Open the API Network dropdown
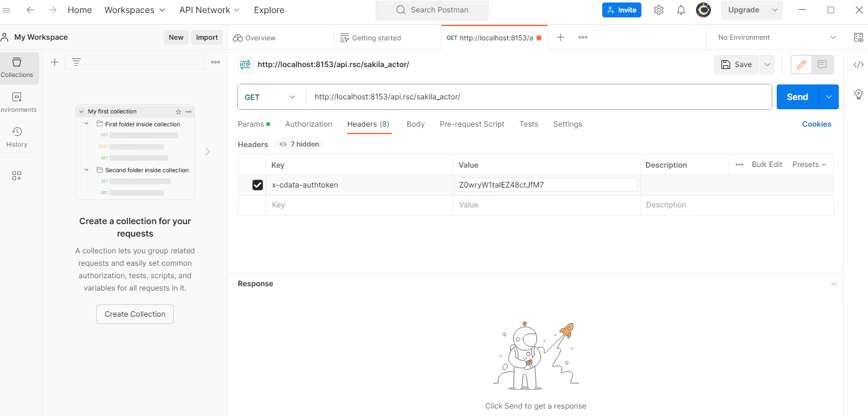The image size is (868, 416). point(209,10)
